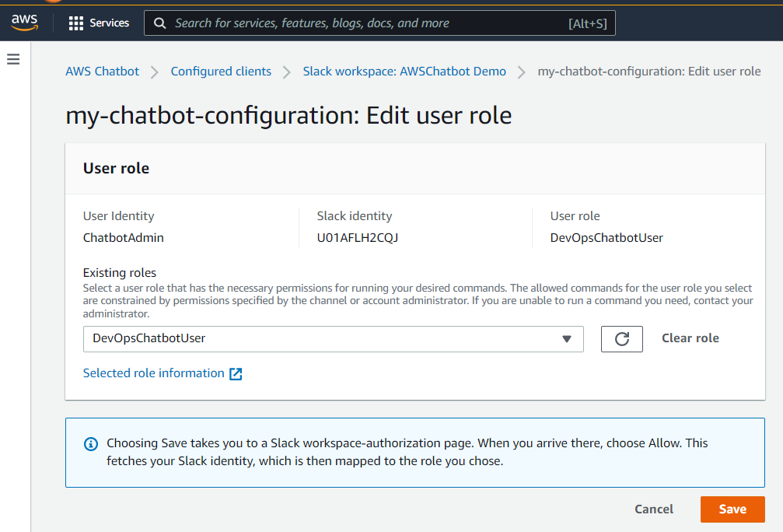Expand the left navigation with the hamburger icon

(12, 58)
